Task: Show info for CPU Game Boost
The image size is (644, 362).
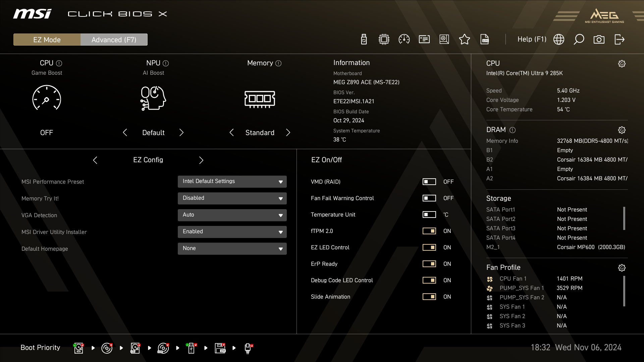Action: (59, 63)
